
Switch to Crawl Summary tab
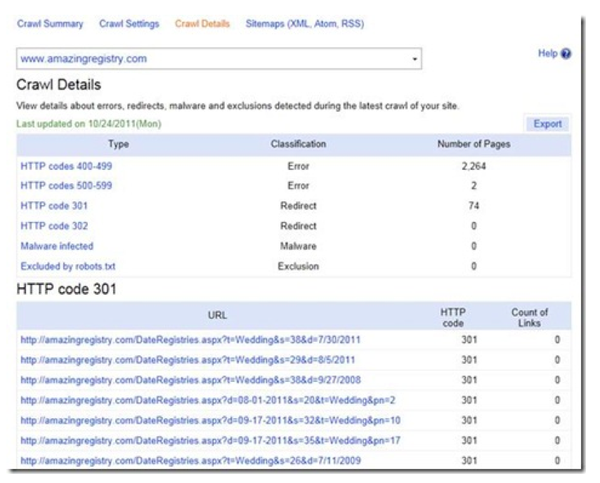(50, 24)
